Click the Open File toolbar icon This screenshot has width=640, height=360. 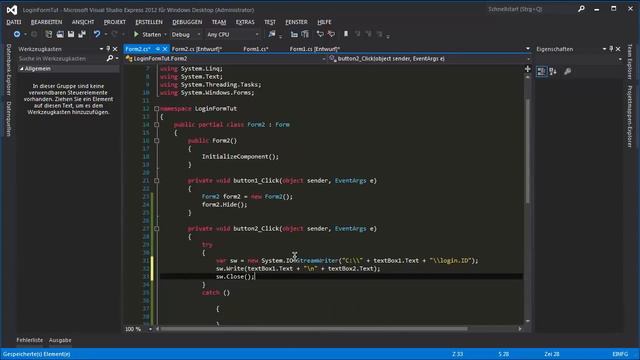[60, 34]
